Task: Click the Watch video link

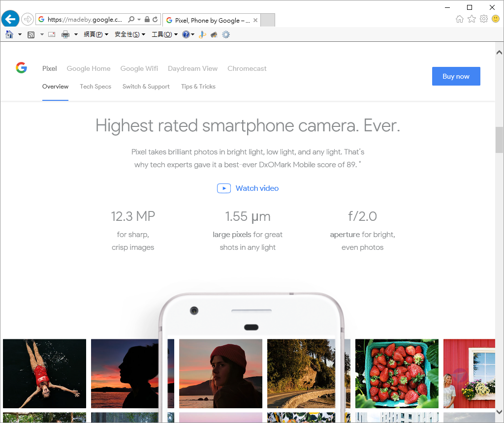Action: (x=257, y=188)
